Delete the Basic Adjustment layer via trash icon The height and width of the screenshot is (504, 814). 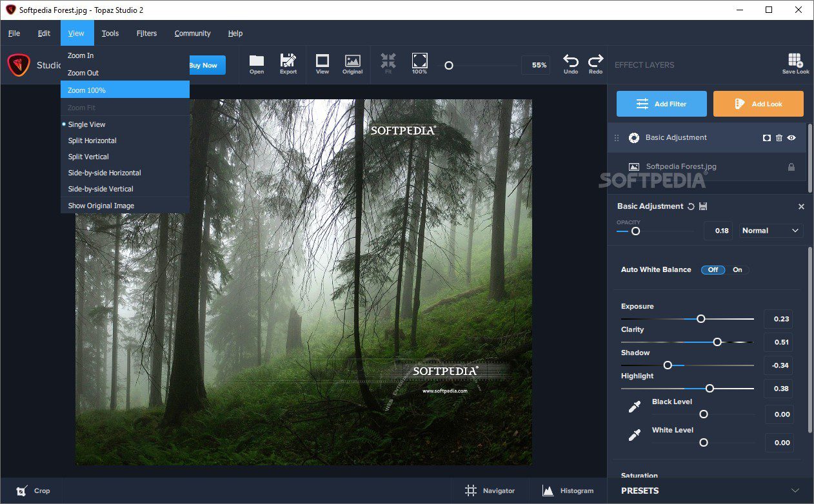[x=779, y=138]
